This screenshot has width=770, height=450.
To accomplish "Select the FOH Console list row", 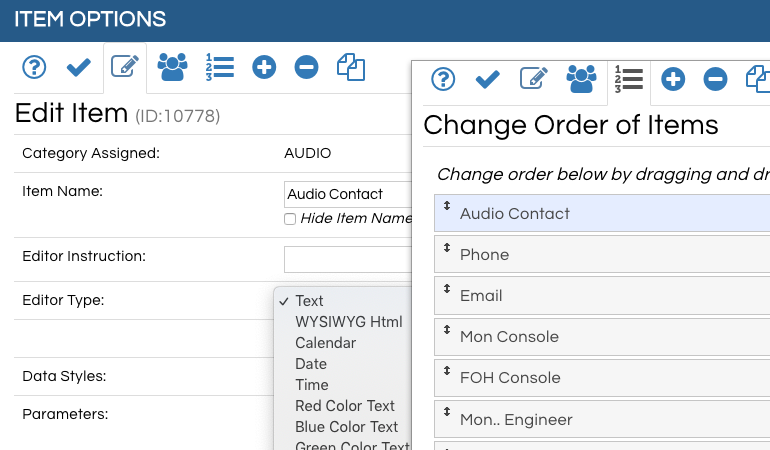I will point(600,378).
